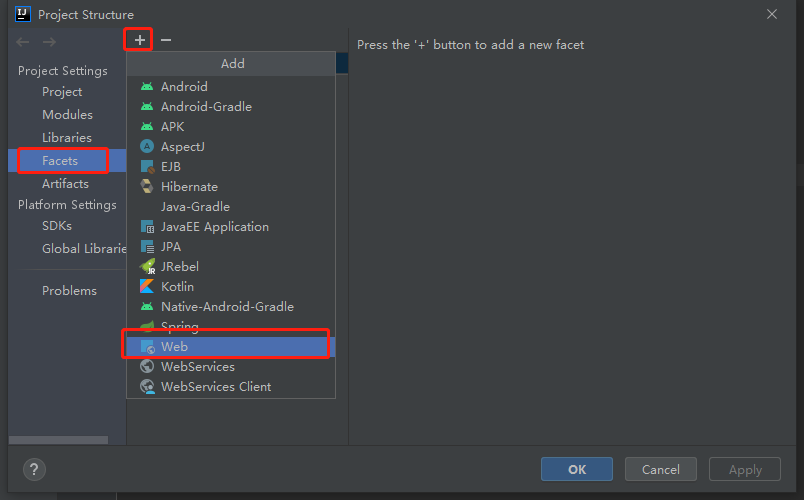Go back with the left arrow

click(x=23, y=42)
